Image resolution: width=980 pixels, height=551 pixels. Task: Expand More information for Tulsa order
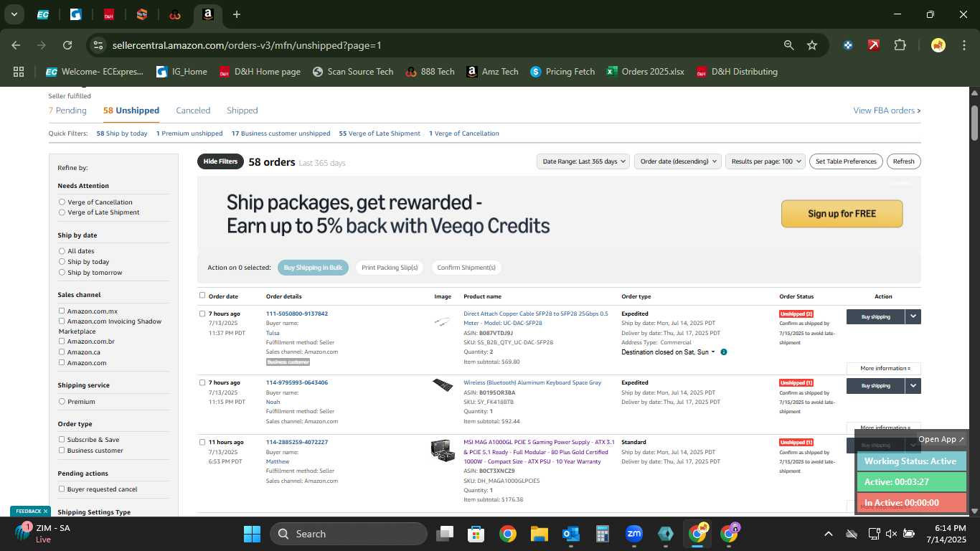coord(885,368)
